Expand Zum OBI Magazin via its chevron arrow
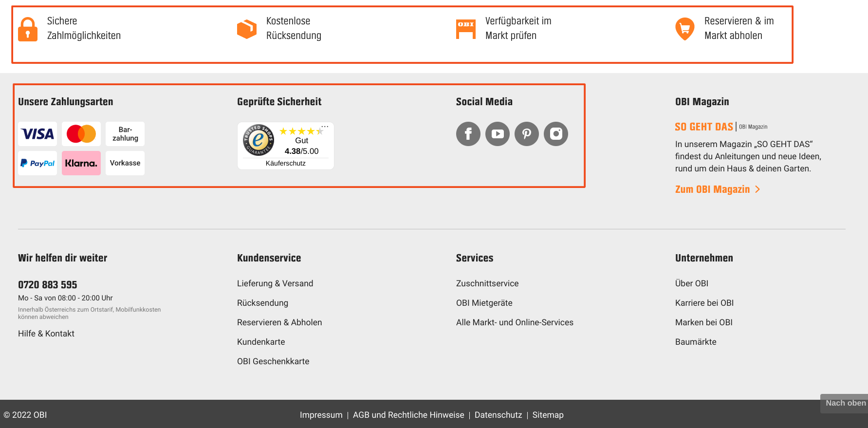The height and width of the screenshot is (428, 868). pos(757,189)
